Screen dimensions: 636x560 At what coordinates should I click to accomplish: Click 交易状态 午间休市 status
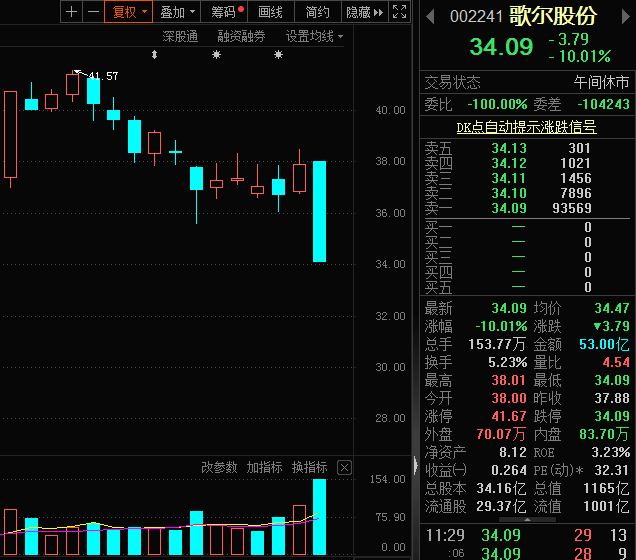point(527,83)
